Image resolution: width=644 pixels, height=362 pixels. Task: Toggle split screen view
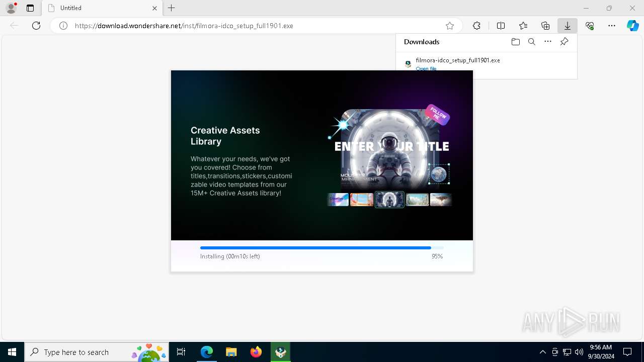501,26
